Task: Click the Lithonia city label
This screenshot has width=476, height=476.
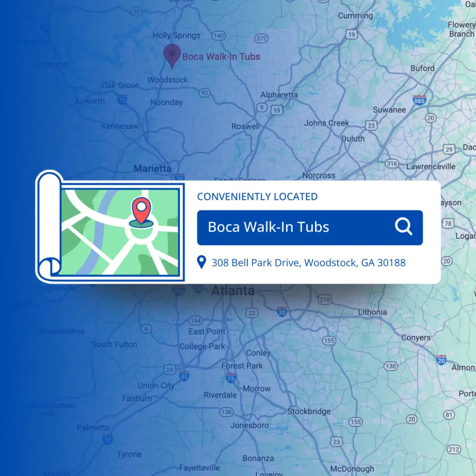Action: pos(372,312)
